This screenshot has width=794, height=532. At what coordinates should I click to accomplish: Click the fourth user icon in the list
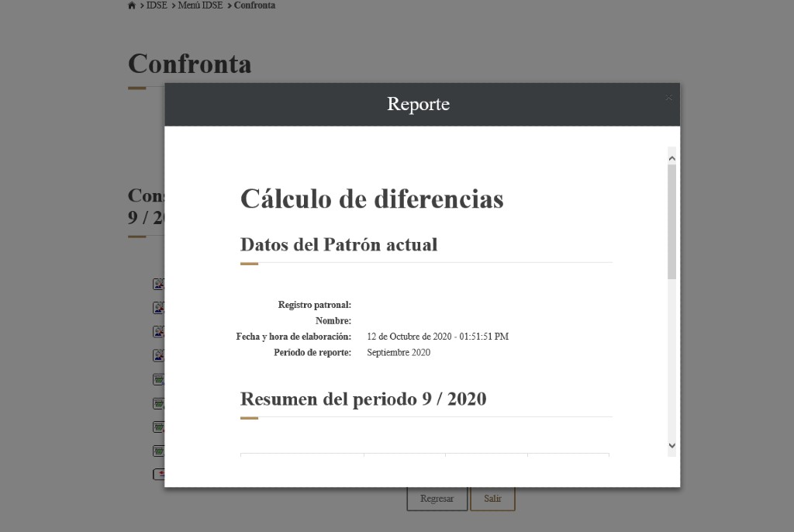[x=158, y=355]
